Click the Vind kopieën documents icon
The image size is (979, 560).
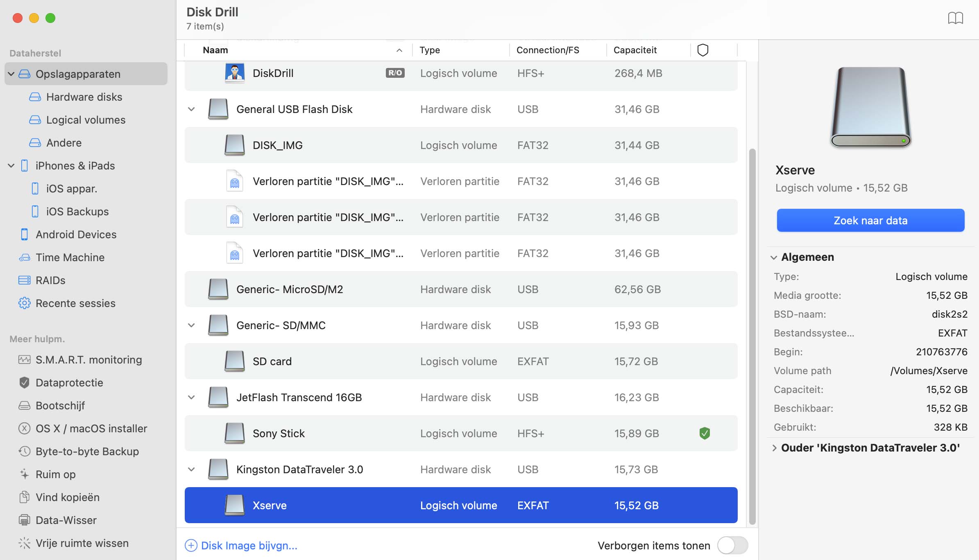point(25,497)
